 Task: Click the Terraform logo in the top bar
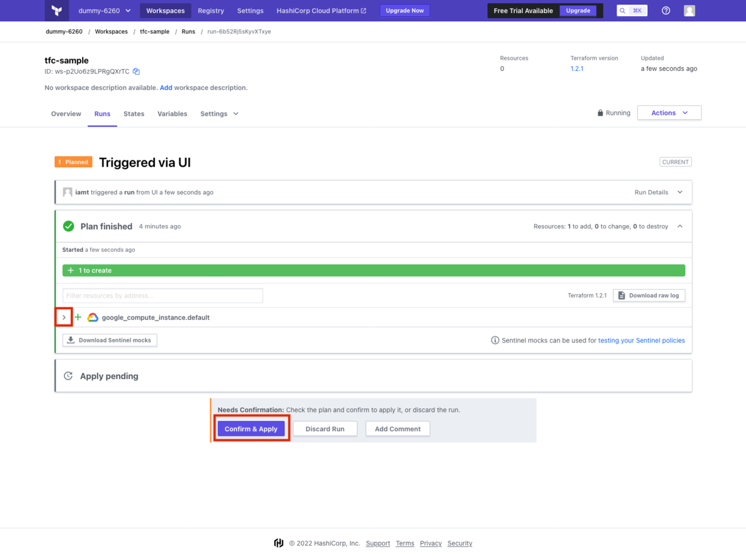point(57,11)
